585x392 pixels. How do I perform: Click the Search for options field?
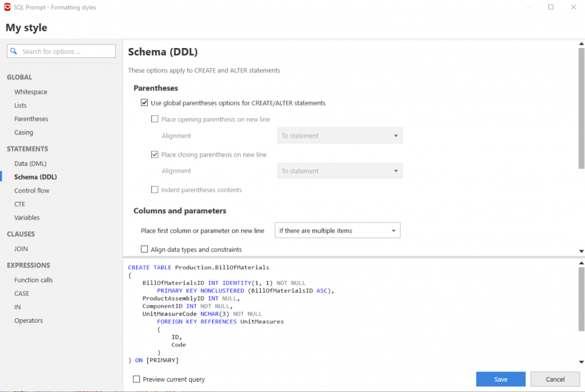pyautogui.click(x=61, y=51)
